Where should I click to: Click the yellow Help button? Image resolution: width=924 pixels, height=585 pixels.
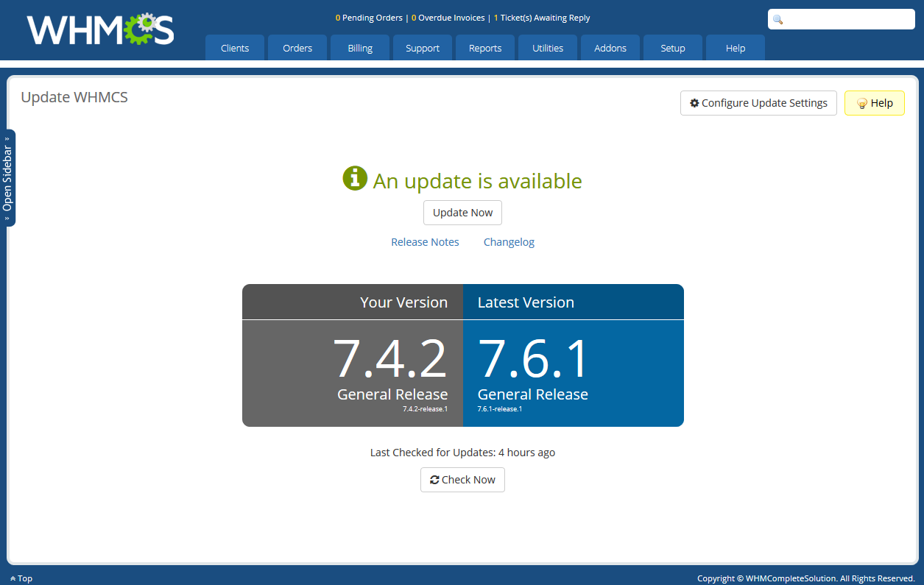875,103
